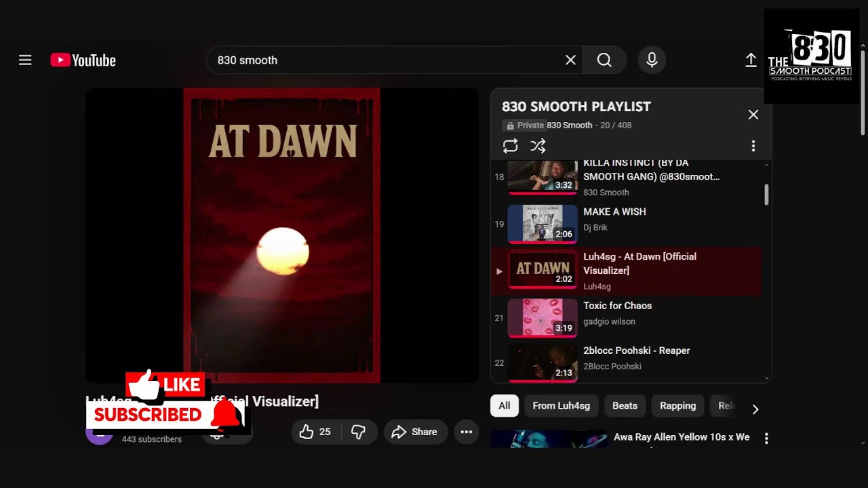Select Luh4sg At Dawn playlist entry

tap(626, 271)
